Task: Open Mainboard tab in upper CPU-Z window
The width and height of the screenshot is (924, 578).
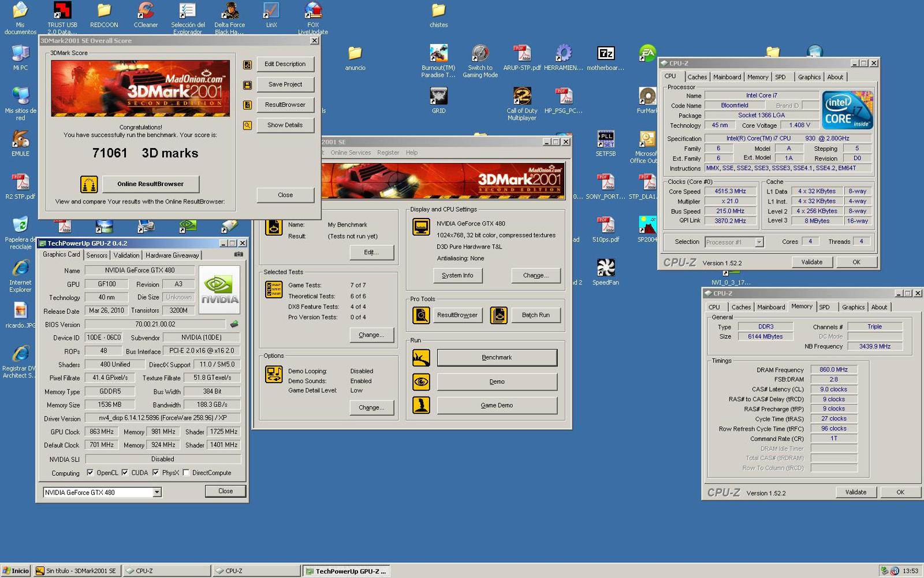Action: pyautogui.click(x=727, y=77)
